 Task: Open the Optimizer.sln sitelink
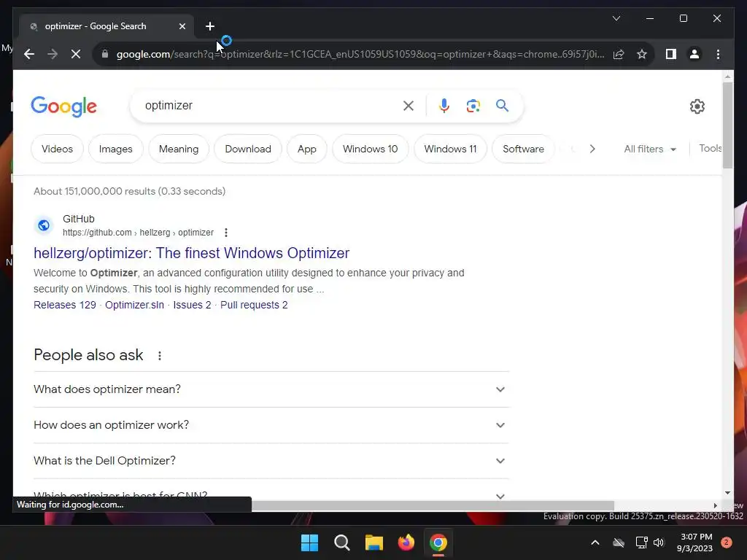coord(134,305)
